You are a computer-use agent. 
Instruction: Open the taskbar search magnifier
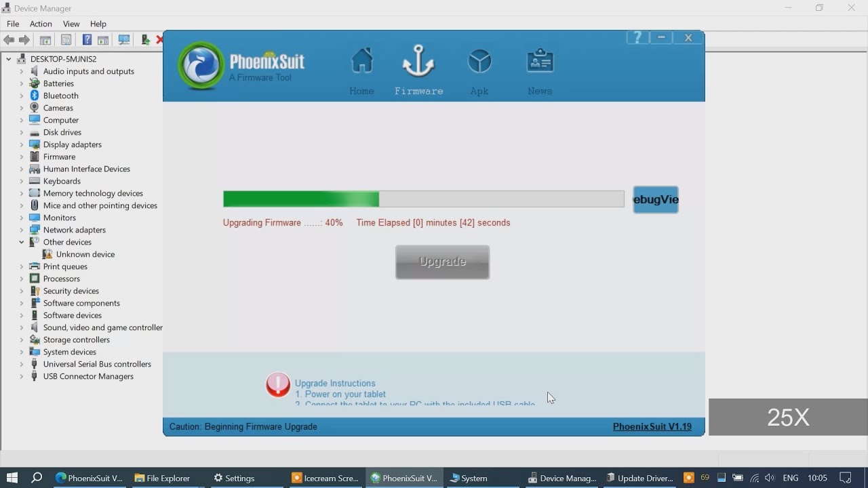click(x=37, y=478)
